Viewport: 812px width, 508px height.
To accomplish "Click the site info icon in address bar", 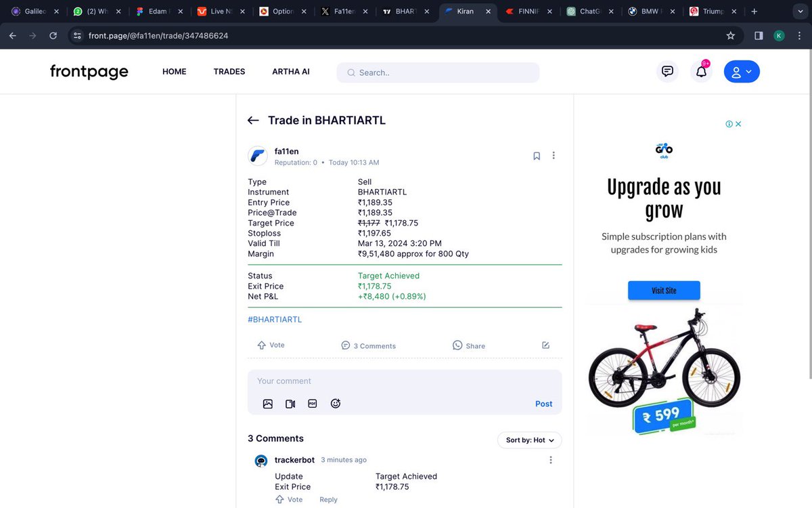I will coord(77,35).
